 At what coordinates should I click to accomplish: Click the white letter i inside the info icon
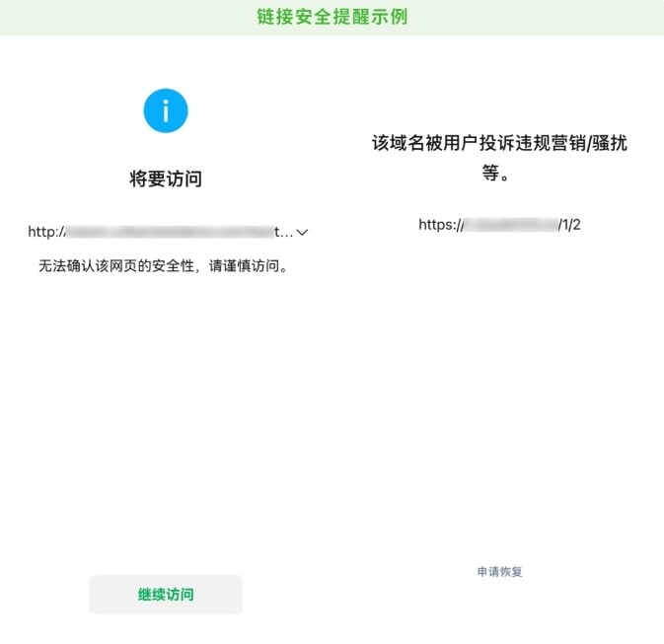166,110
